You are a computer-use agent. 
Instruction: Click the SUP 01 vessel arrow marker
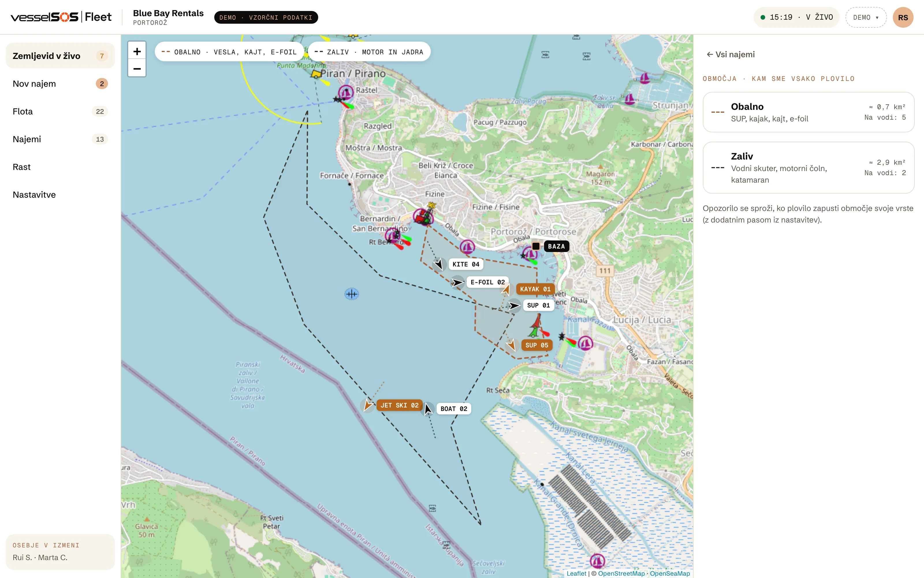pyautogui.click(x=514, y=305)
